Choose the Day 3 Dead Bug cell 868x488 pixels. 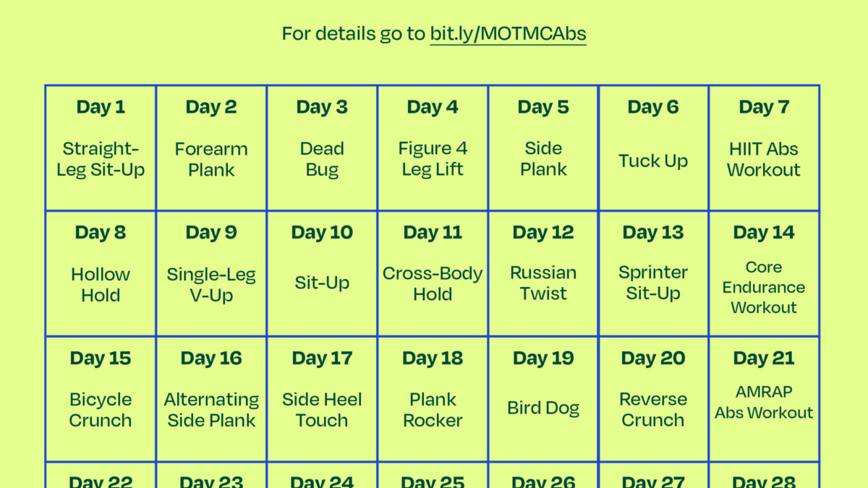coord(322,148)
